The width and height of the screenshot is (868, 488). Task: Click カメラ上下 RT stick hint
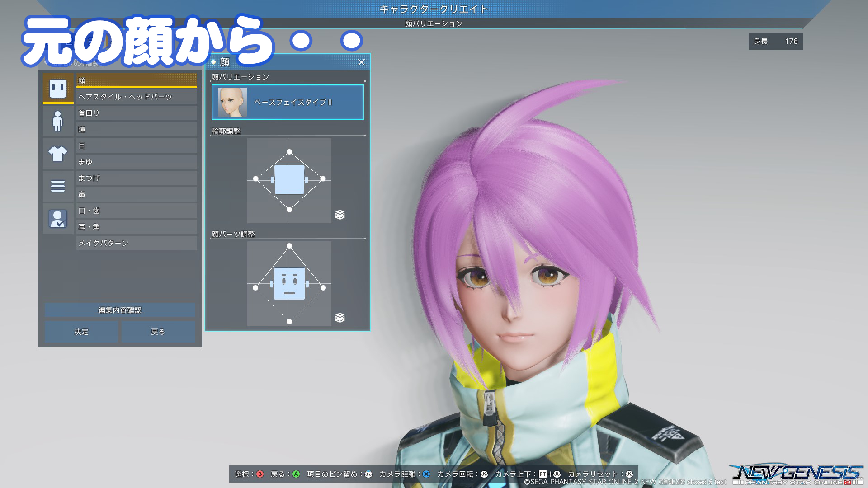click(528, 474)
